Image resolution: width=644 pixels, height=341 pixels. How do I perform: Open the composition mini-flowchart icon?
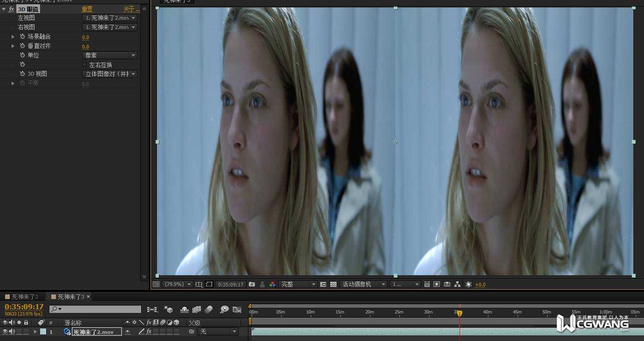152,309
